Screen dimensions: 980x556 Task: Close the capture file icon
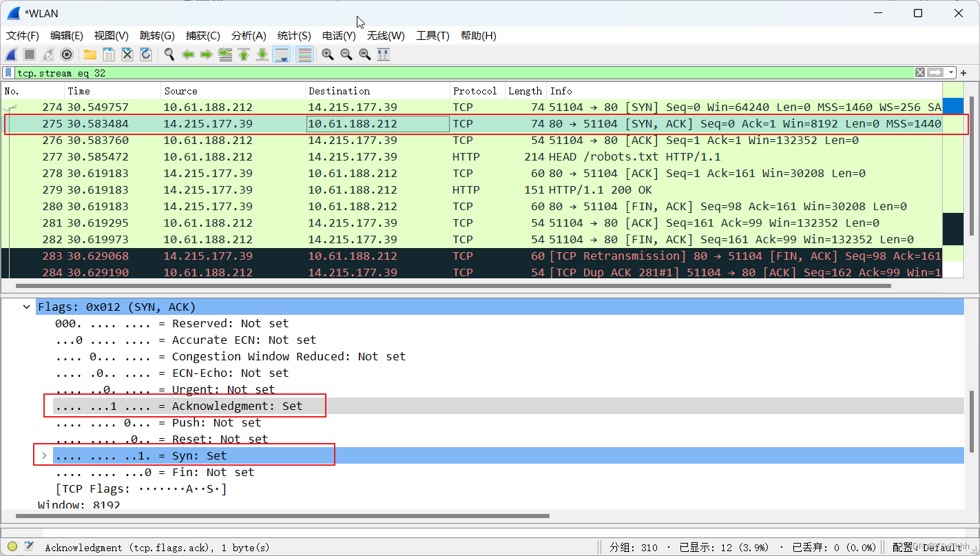(x=127, y=54)
